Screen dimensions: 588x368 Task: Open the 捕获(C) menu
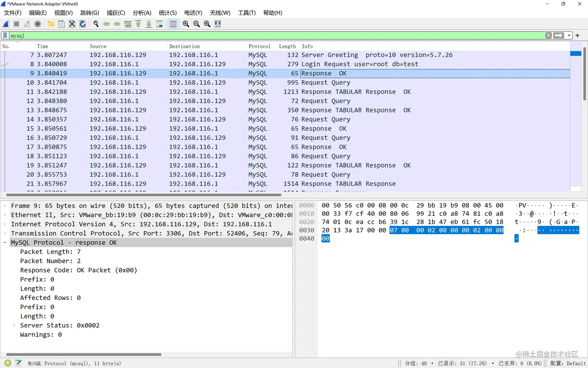pos(116,13)
